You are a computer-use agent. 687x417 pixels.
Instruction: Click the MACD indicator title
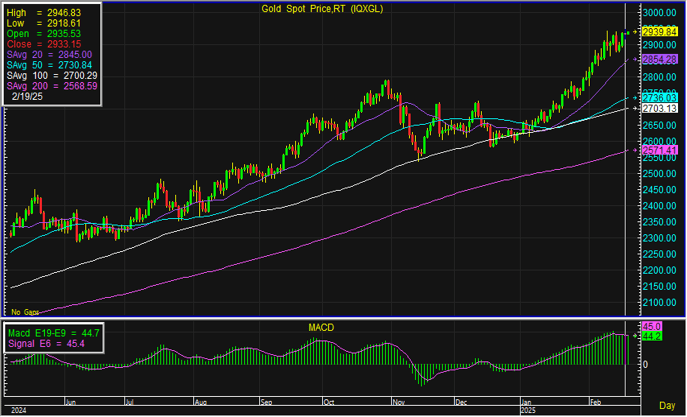tap(322, 327)
